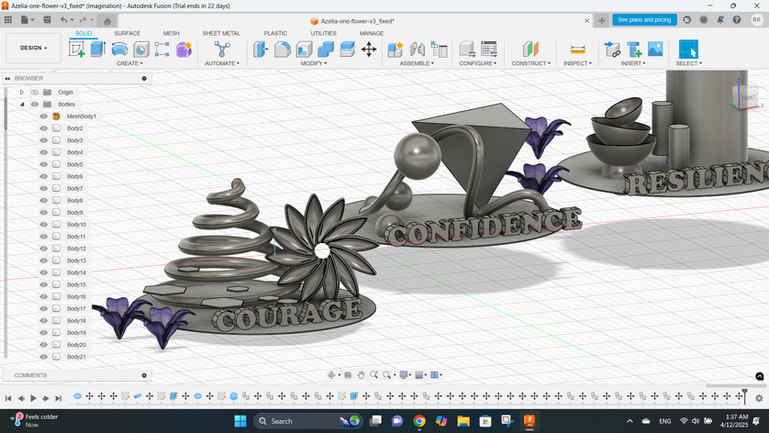Screen dimensions: 769x433
Task: Select the Measure tool
Action: [x=578, y=49]
